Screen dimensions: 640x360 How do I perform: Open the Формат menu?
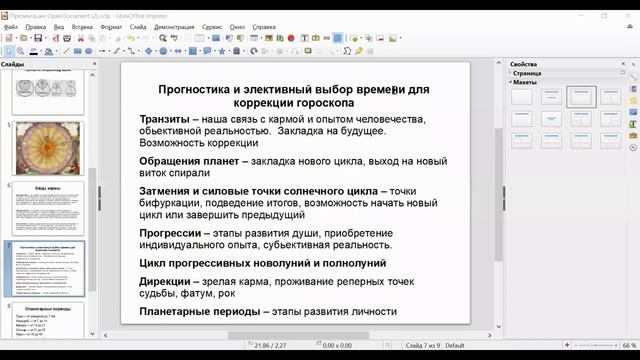coord(111,27)
